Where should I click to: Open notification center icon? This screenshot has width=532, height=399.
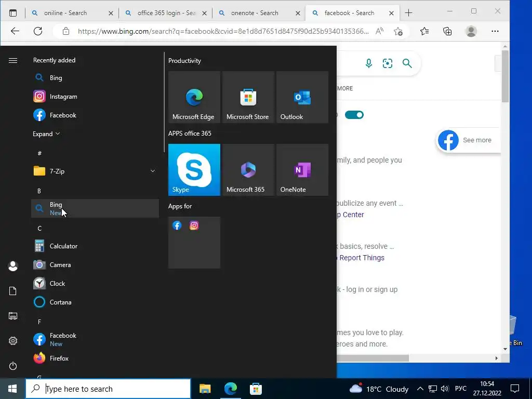pos(515,389)
